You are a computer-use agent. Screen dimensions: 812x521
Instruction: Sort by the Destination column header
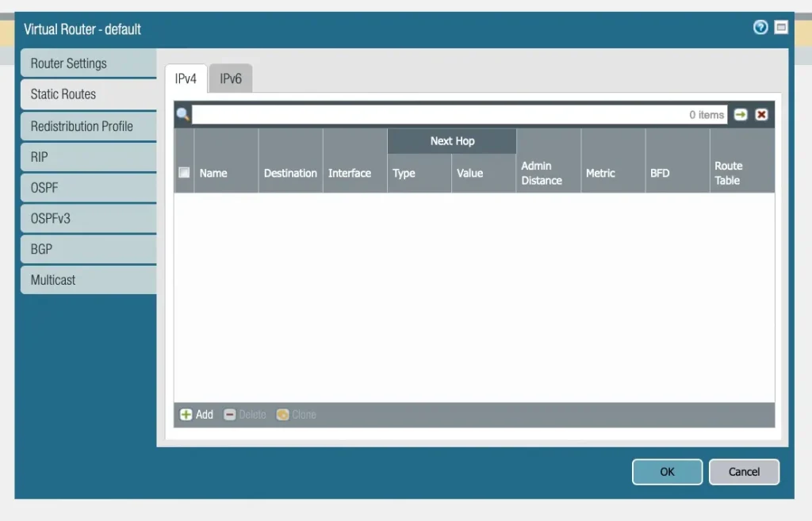pyautogui.click(x=290, y=173)
